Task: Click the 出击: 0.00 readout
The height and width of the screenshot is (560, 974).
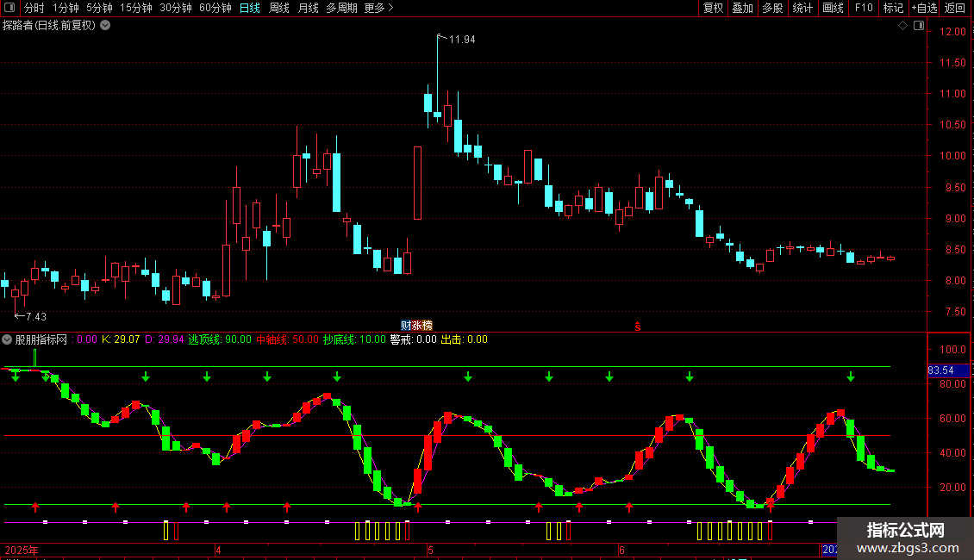Action: pyautogui.click(x=464, y=339)
